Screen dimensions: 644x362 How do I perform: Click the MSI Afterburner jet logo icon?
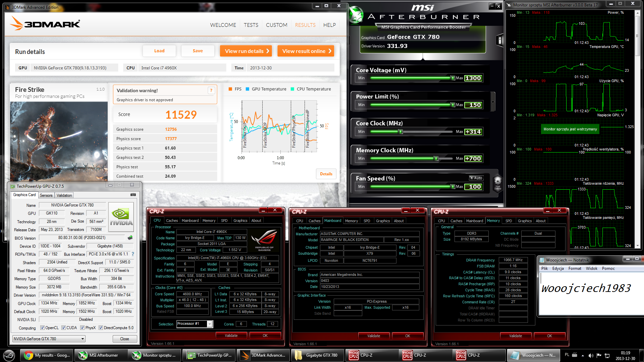356,15
